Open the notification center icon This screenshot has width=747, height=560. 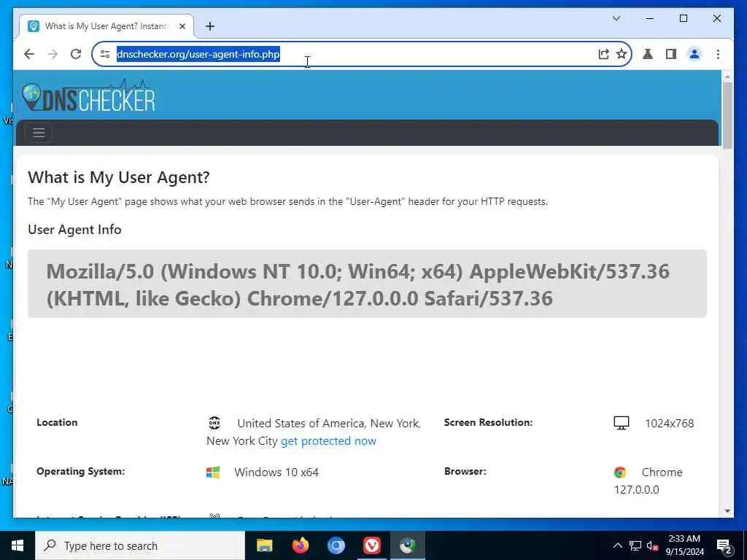pos(724,545)
